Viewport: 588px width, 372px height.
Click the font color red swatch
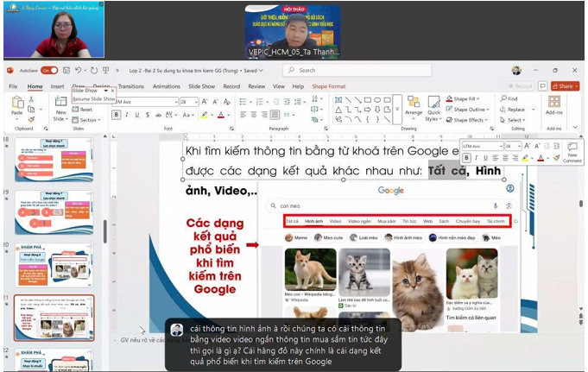[222, 115]
